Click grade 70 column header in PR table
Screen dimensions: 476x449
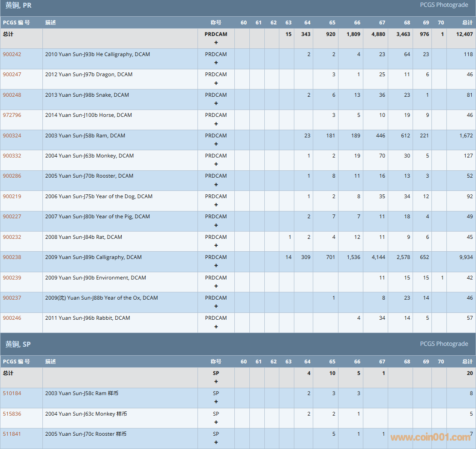[x=441, y=23]
